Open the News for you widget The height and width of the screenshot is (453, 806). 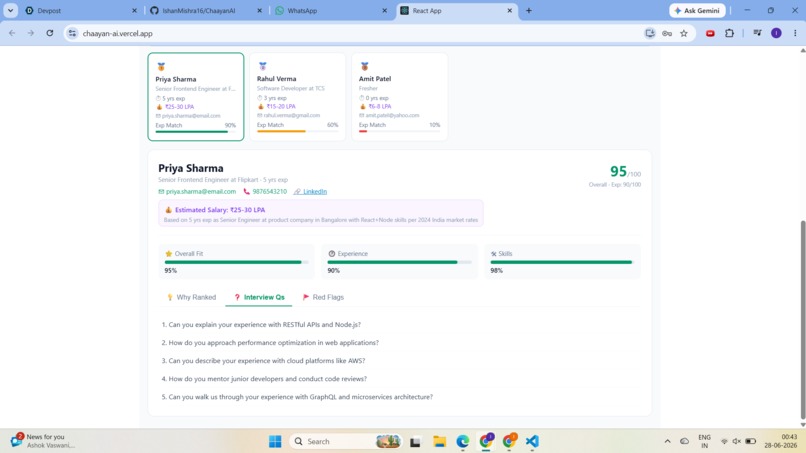(x=44, y=441)
